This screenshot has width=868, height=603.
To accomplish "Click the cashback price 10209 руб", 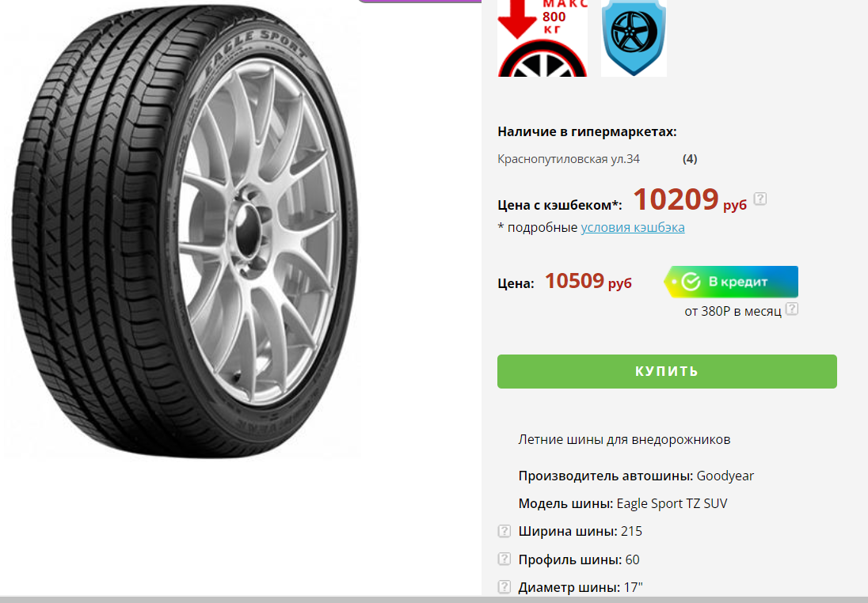I will (690, 199).
